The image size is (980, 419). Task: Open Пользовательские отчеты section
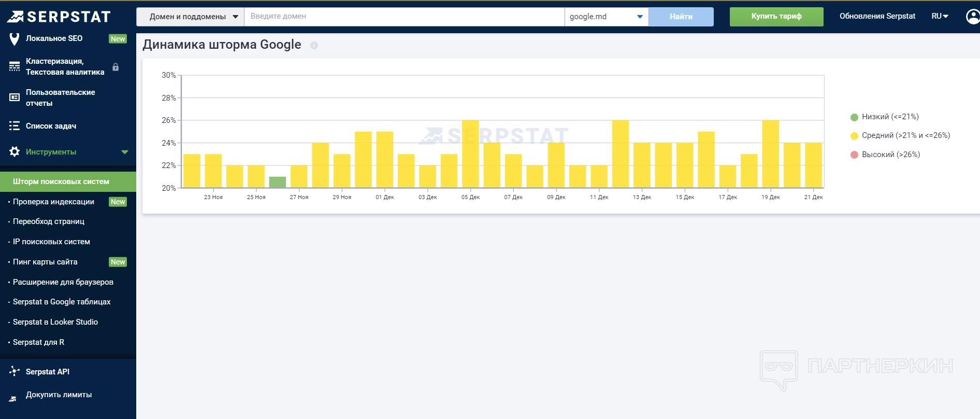61,97
